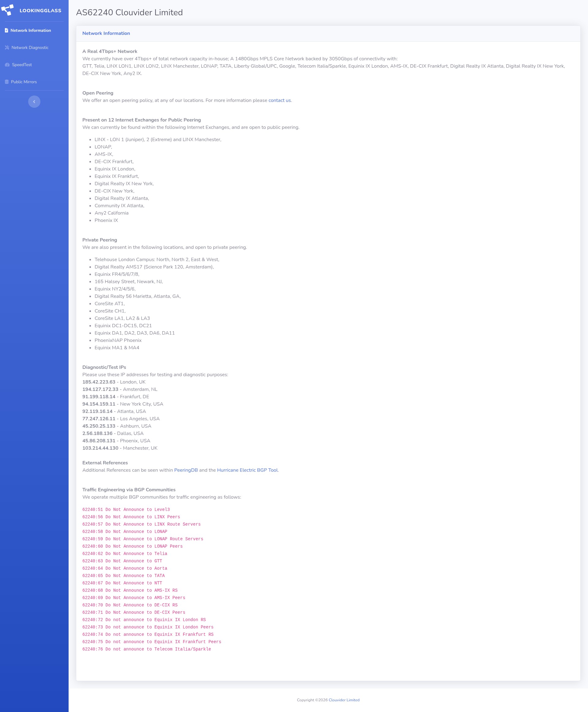Image resolution: width=588 pixels, height=712 pixels.
Task: Click the 'PhoenixNAP Phoenix' list item
Action: pos(118,341)
